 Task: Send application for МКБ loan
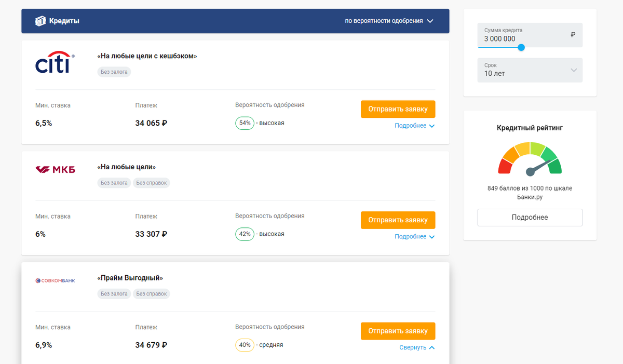[x=398, y=220]
